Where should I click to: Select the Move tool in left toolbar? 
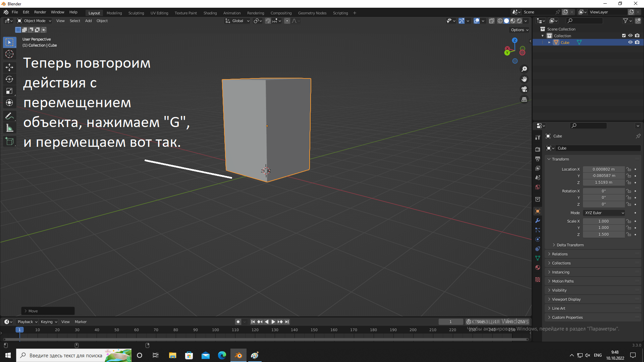(9, 67)
